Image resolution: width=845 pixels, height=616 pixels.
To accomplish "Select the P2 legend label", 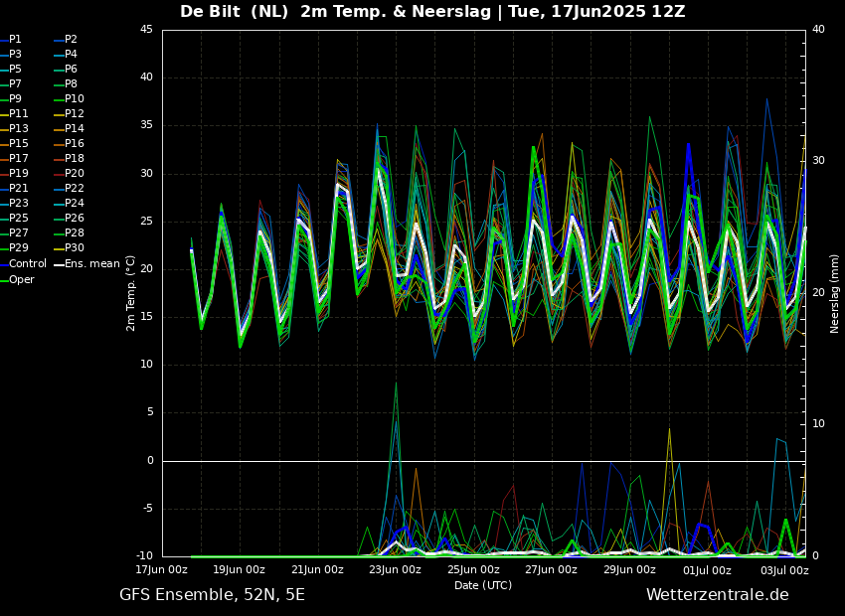I will 71,40.
